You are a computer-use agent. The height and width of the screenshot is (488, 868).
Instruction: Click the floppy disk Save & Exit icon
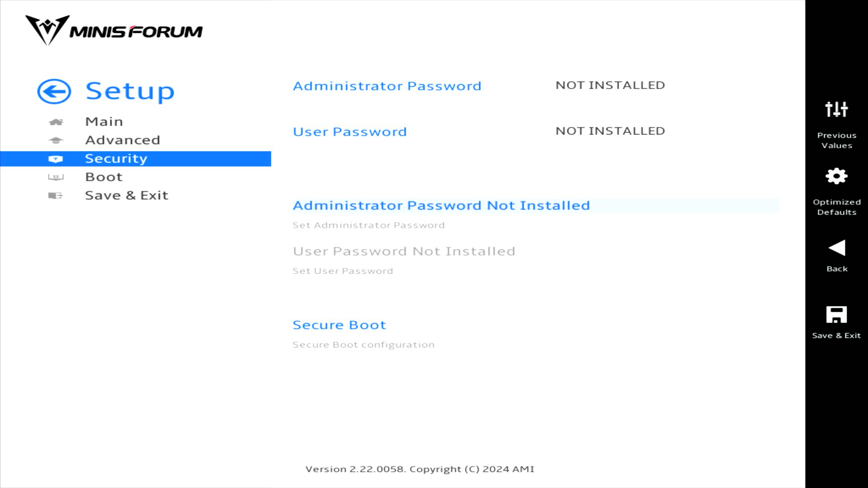point(836,315)
